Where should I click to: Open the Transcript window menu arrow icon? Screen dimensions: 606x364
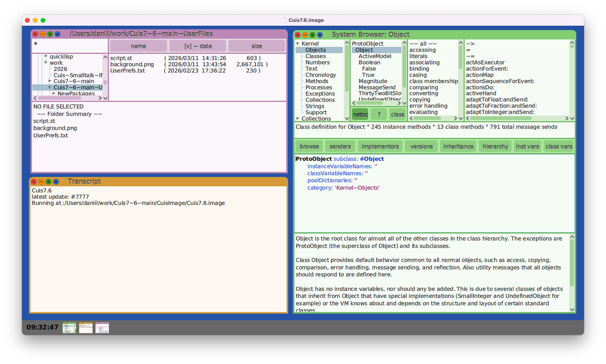[x=56, y=181]
